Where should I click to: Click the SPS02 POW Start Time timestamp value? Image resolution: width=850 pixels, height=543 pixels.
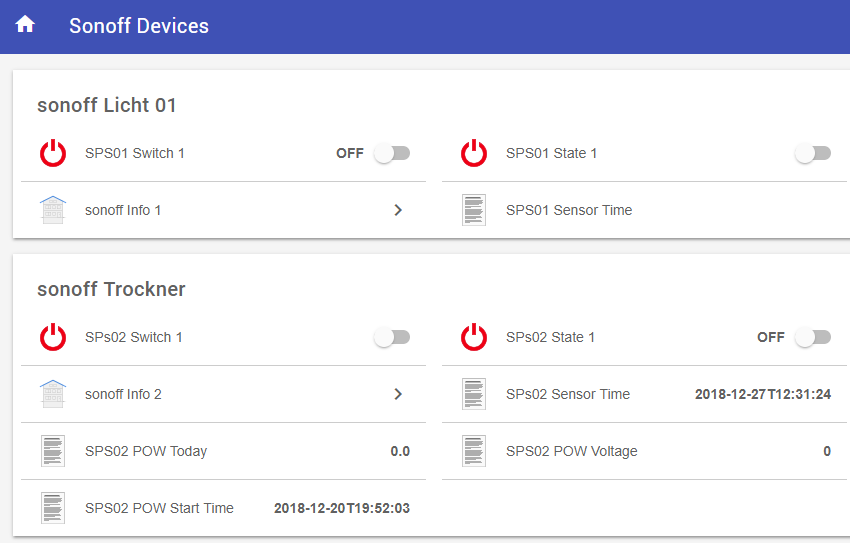pos(341,508)
